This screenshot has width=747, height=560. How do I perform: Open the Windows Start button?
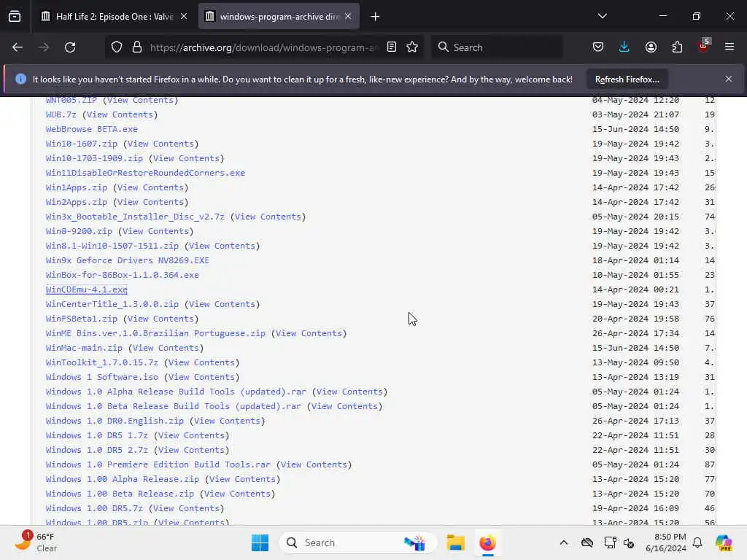click(x=260, y=542)
